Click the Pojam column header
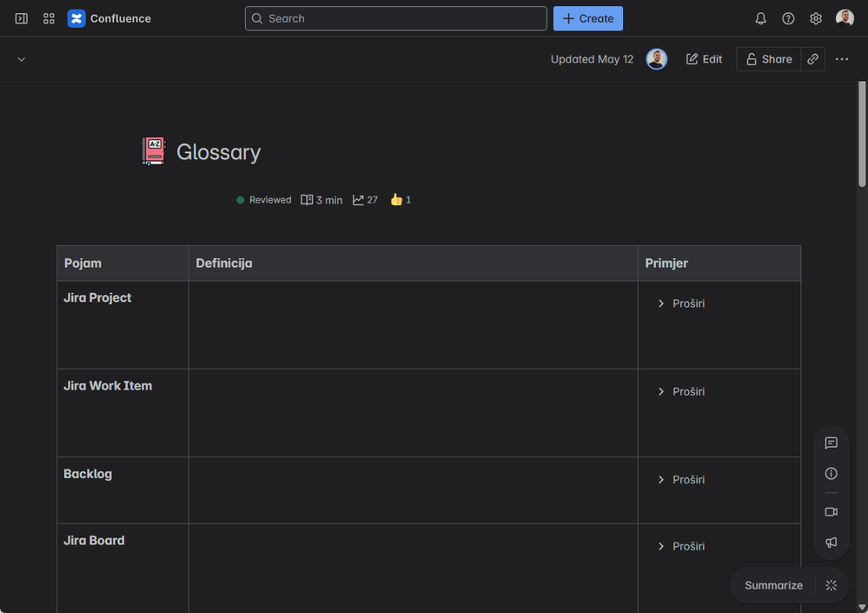Screen dimensions: 868x613 pos(123,263)
